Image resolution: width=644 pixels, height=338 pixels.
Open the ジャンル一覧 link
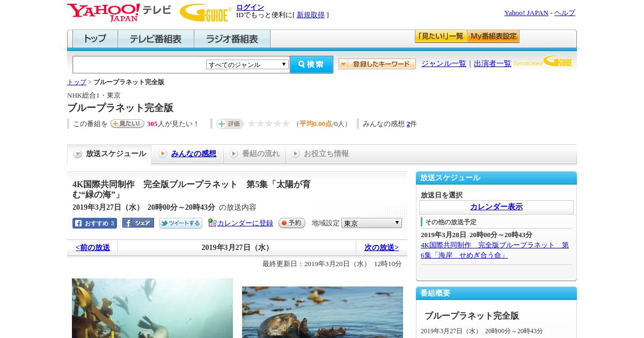pos(444,64)
